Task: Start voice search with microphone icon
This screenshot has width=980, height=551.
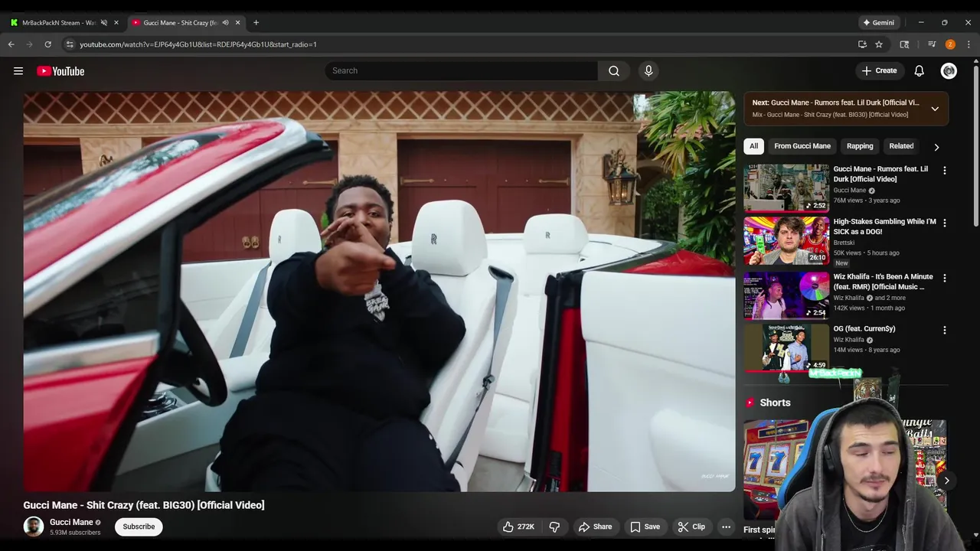Action: tap(648, 70)
